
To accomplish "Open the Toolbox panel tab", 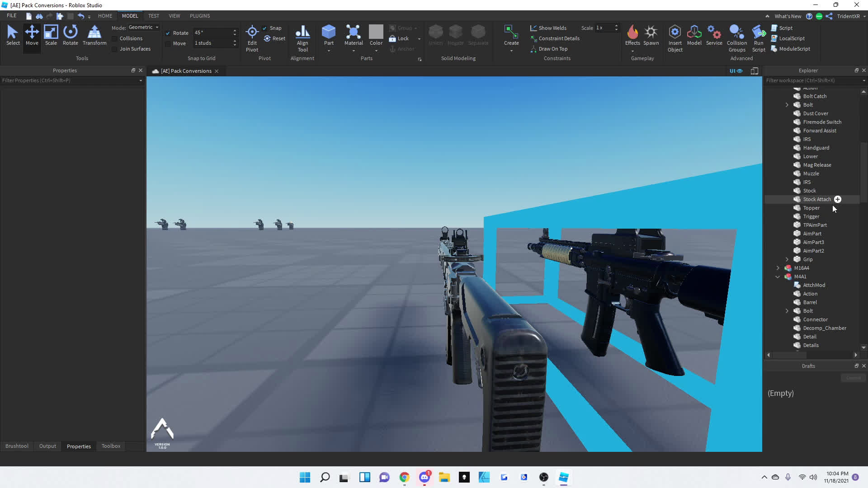I will tap(111, 446).
